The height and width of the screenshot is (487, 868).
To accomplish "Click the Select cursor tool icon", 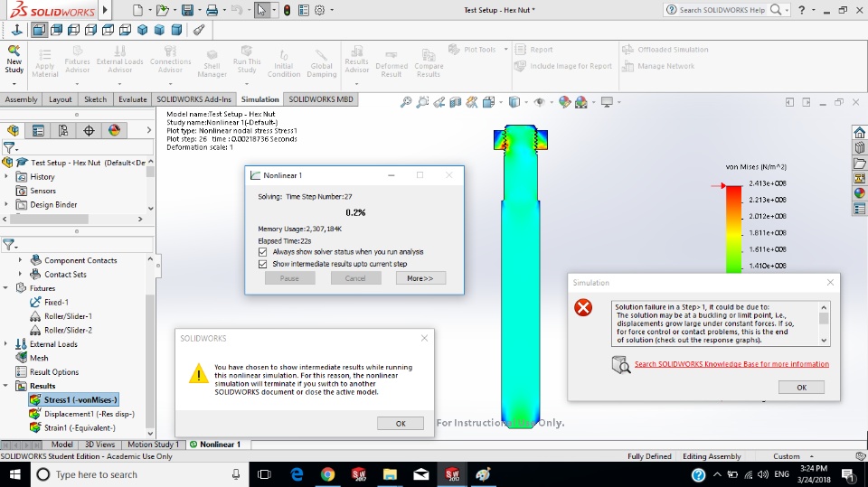I will (x=261, y=10).
